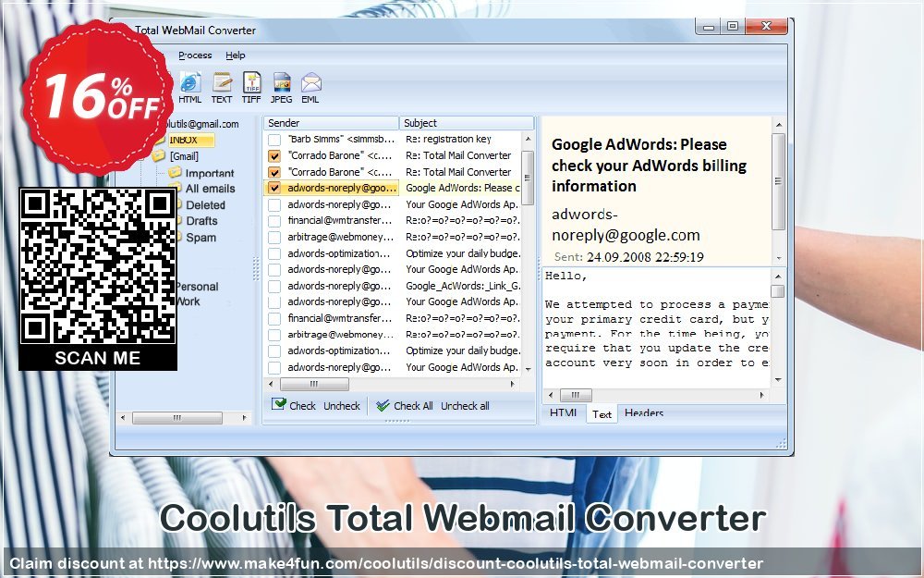Screen dimensions: 924x578
Task: Tick the last visible adwords-noreply checkbox
Action: coord(274,367)
